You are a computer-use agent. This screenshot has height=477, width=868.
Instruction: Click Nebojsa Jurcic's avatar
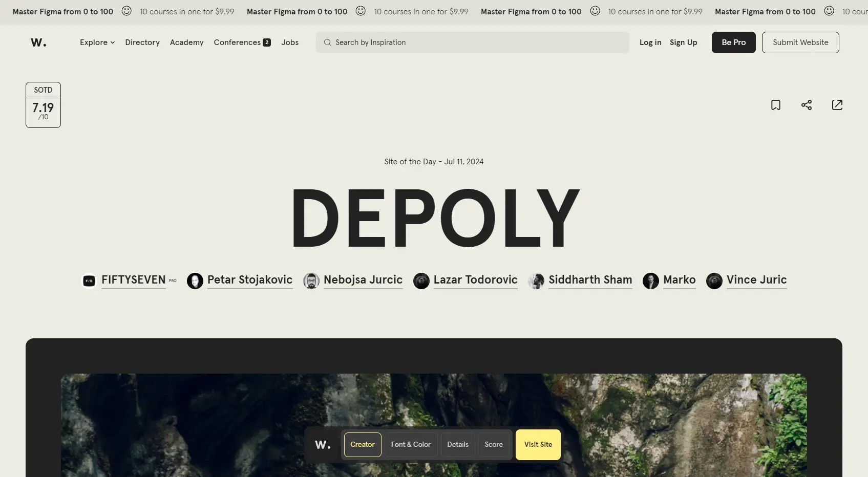click(x=311, y=280)
